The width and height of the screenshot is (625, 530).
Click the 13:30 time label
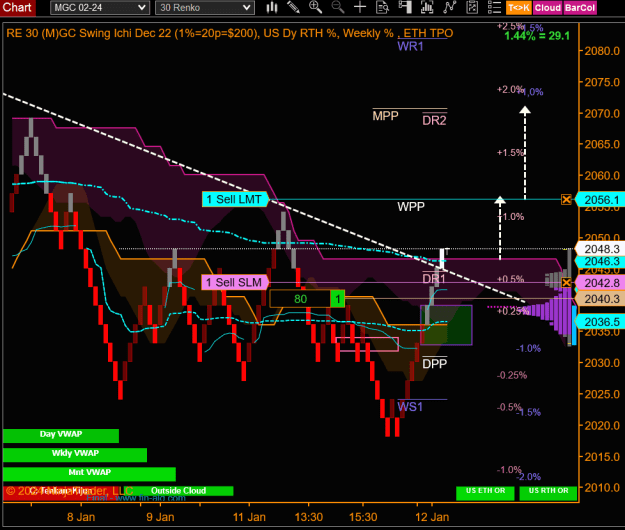point(309,517)
